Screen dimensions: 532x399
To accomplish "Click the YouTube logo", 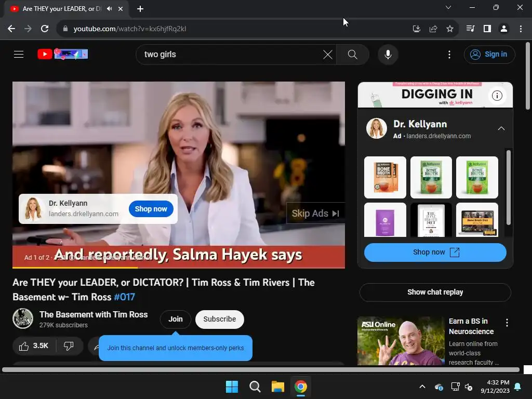I will pos(63,54).
